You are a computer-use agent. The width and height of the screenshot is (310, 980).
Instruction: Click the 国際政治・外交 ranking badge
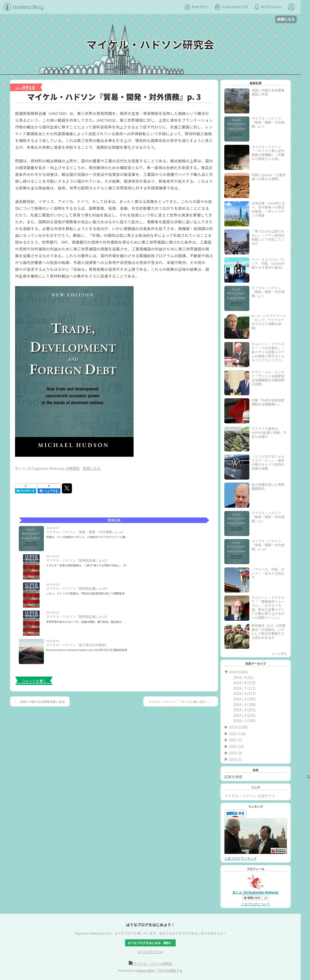(235, 813)
